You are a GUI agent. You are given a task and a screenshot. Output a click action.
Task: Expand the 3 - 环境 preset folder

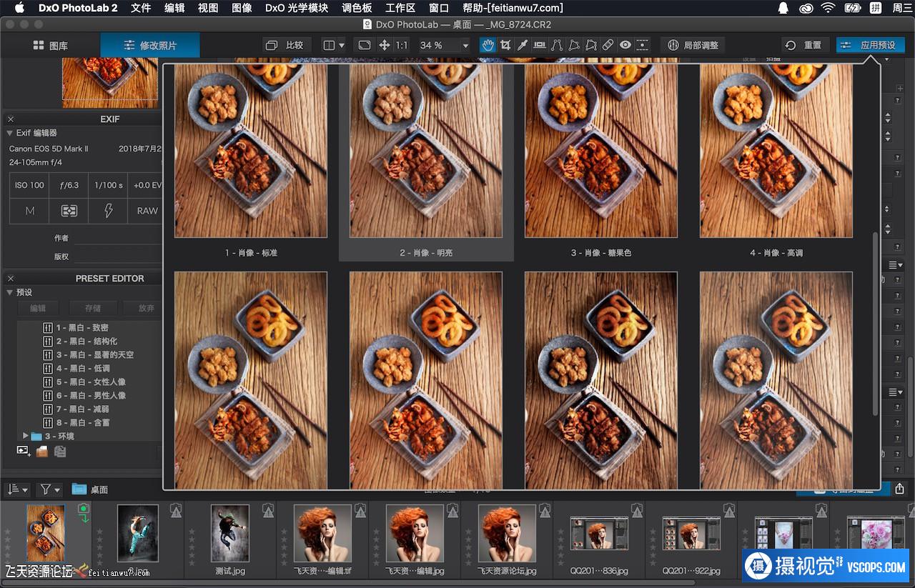point(26,436)
